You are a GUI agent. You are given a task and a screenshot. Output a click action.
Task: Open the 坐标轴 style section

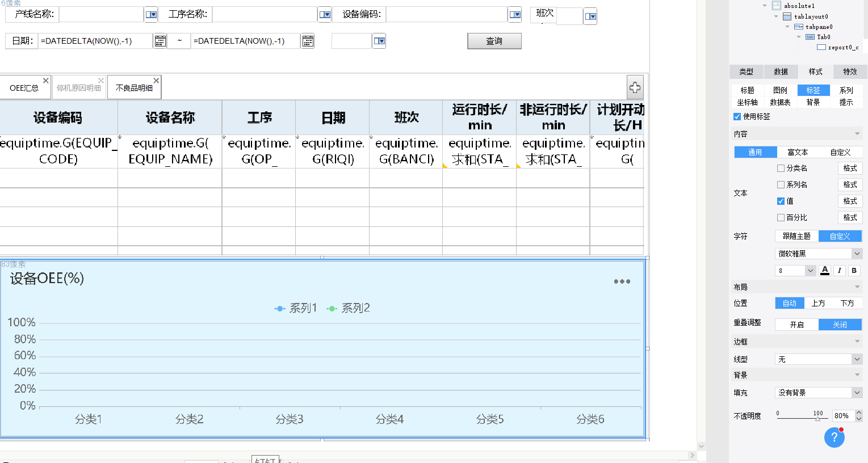coord(747,102)
